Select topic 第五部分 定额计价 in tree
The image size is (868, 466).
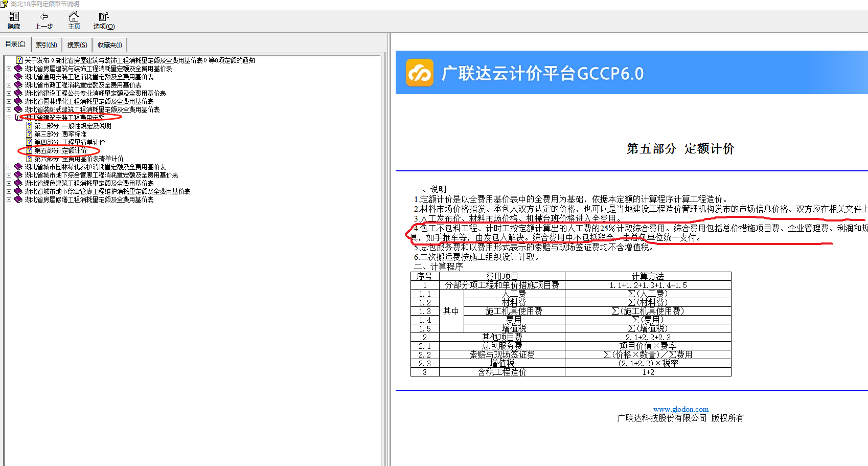coord(60,150)
